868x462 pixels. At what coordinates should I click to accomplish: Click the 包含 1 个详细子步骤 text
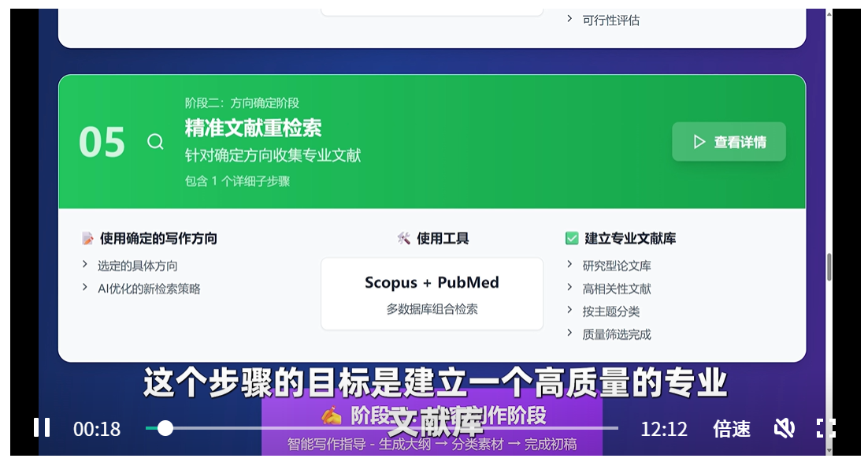[237, 181]
